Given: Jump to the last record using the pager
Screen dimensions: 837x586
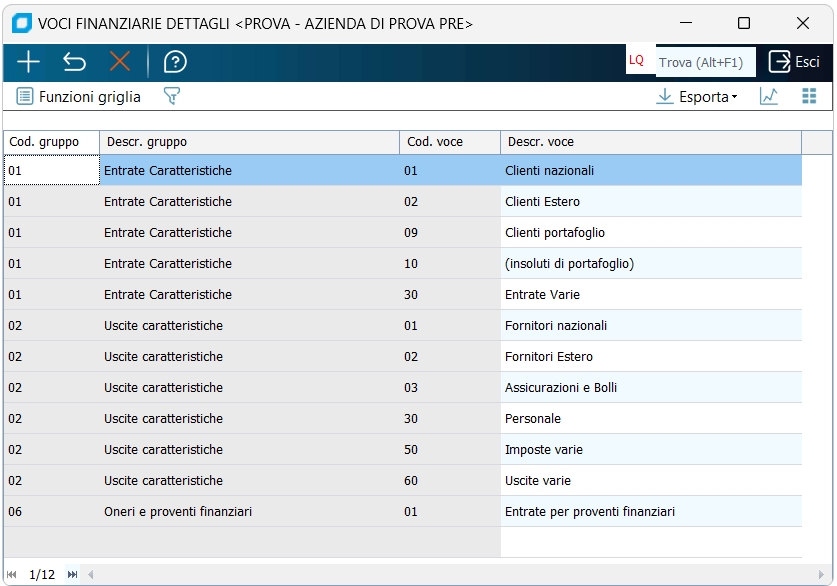Looking at the screenshot, I should point(72,575).
